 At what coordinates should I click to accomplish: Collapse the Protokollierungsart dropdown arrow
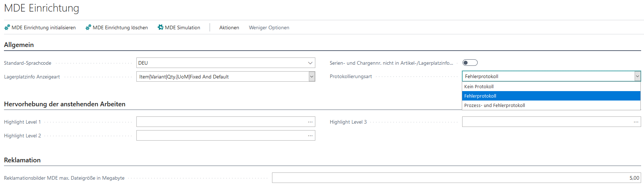click(638, 76)
